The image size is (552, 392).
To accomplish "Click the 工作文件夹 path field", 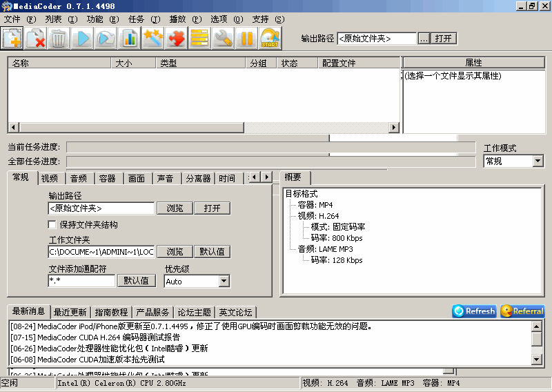I will (x=101, y=252).
